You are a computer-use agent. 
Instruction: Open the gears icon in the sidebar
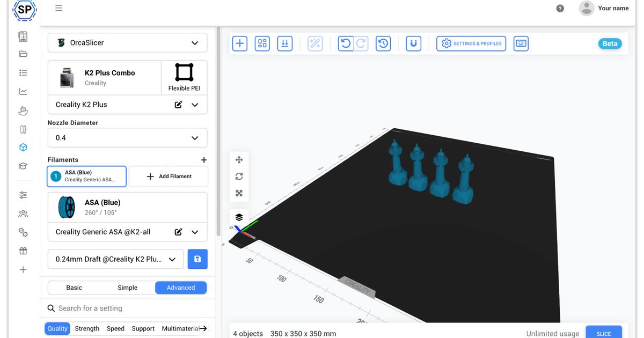click(x=23, y=232)
